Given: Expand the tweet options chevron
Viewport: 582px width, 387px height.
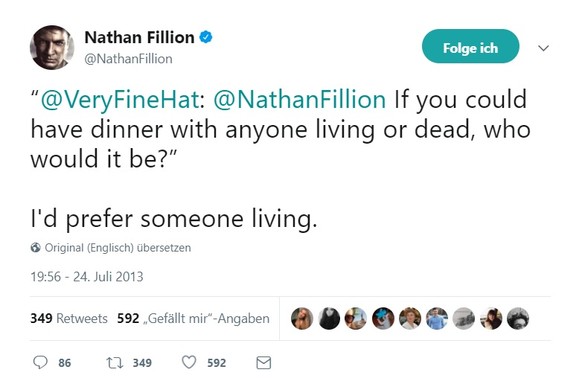Looking at the screenshot, I should [x=543, y=48].
